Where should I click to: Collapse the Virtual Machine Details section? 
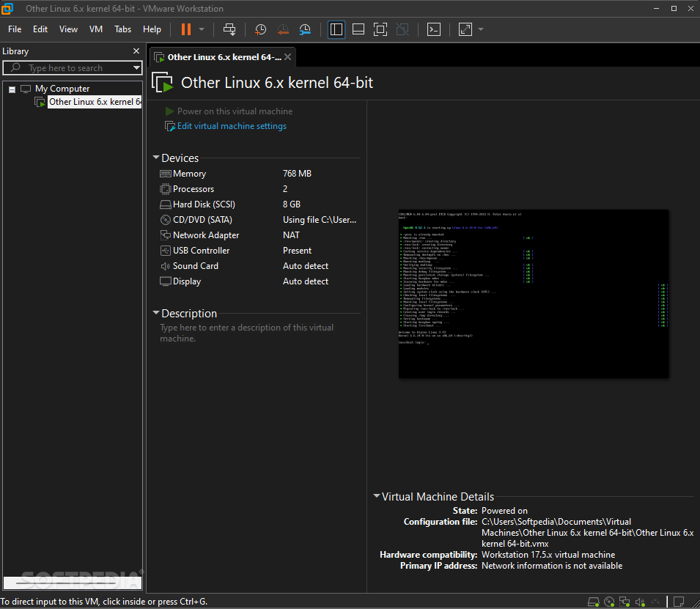coord(376,496)
